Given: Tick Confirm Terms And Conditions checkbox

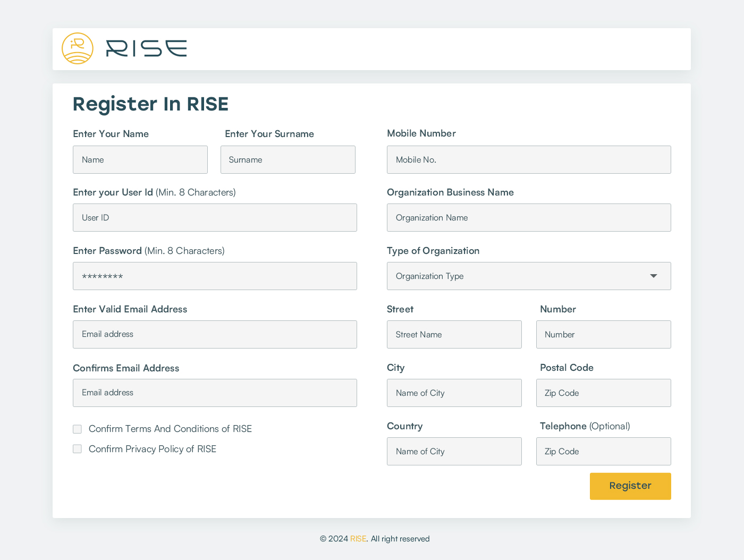Looking at the screenshot, I should point(78,429).
